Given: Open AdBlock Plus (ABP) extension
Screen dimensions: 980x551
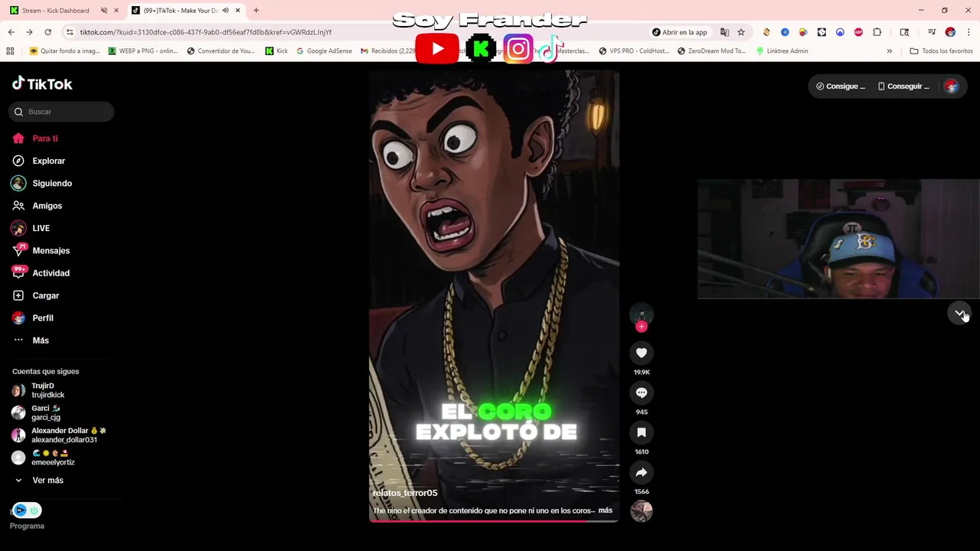Looking at the screenshot, I should tap(858, 32).
